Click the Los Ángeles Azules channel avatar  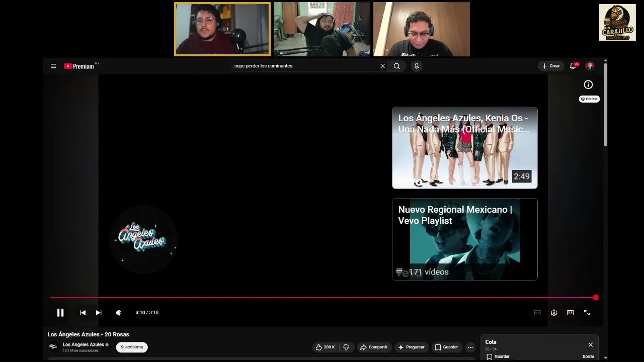[53, 346]
